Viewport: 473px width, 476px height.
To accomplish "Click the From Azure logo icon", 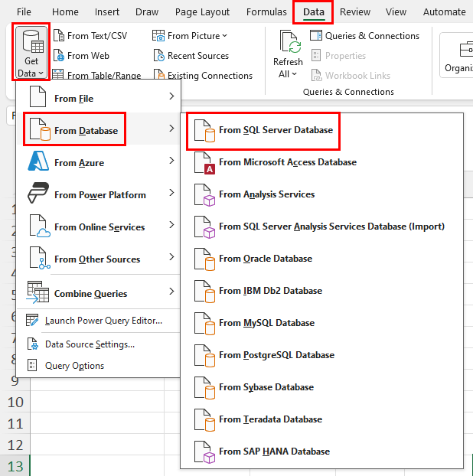I will pos(38,161).
